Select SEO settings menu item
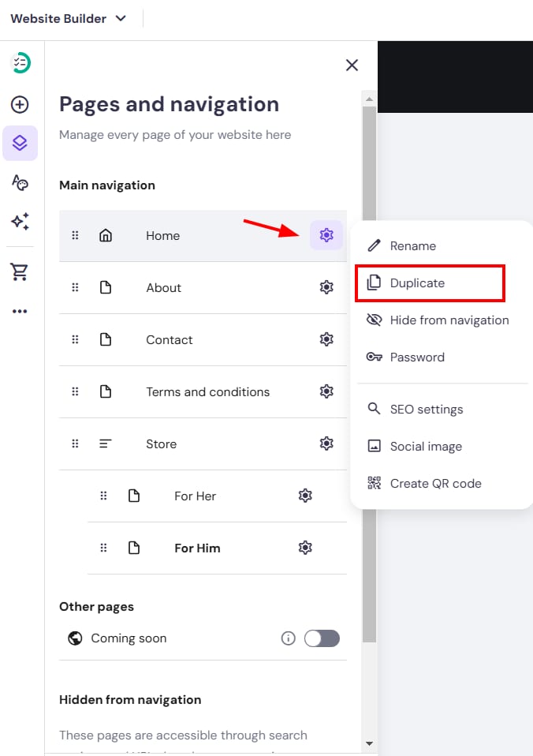The height and width of the screenshot is (756, 533). click(426, 409)
